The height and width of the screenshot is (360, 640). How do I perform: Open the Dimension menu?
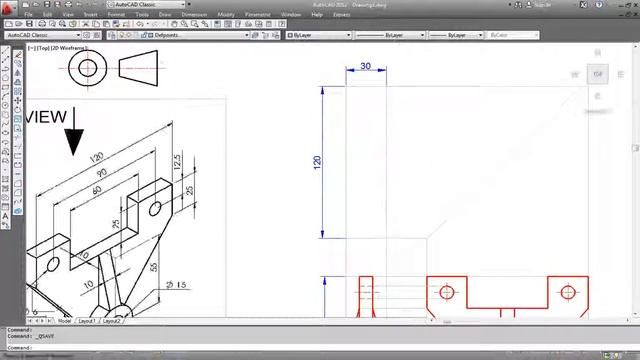pos(194,14)
